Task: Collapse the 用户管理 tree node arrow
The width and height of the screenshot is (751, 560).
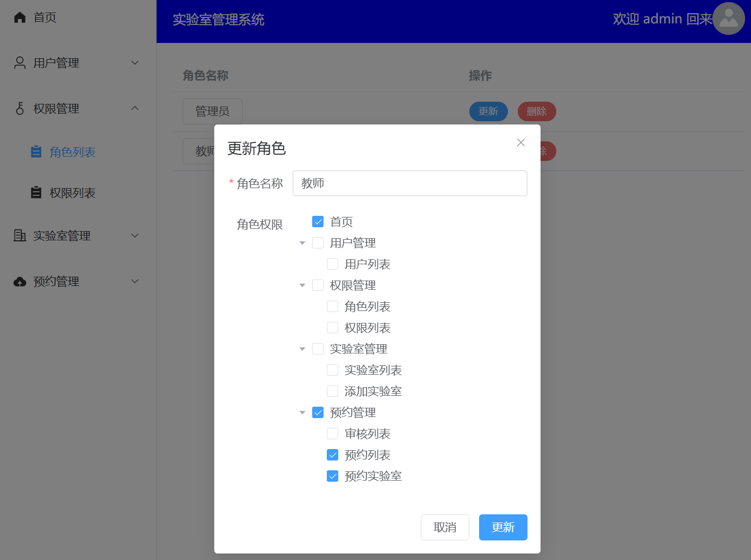Action: click(x=302, y=243)
